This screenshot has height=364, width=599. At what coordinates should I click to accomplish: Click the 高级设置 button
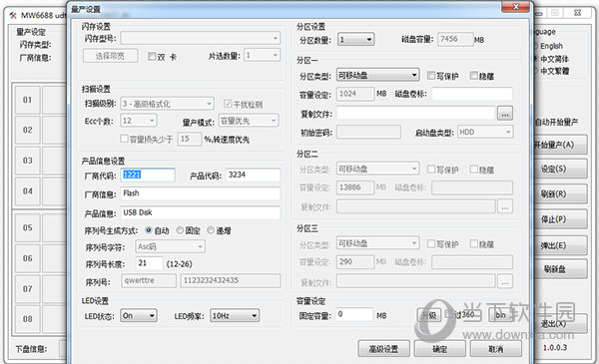pyautogui.click(x=383, y=348)
